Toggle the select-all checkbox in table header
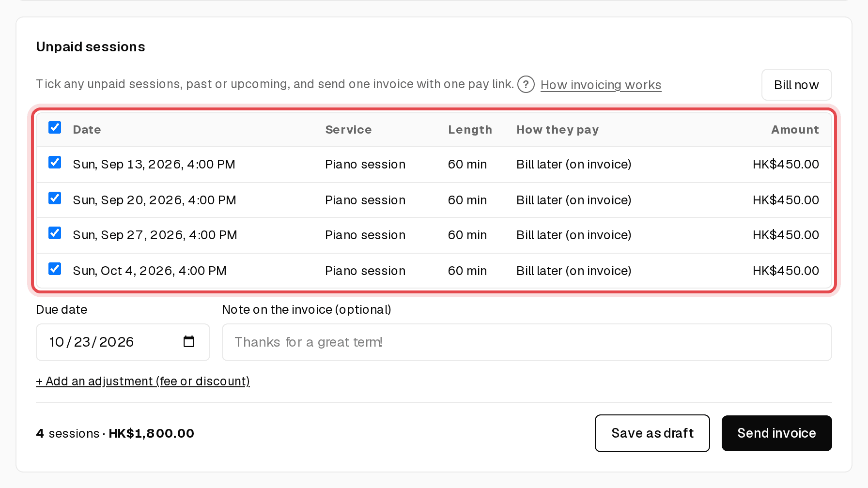868x488 pixels. click(55, 127)
